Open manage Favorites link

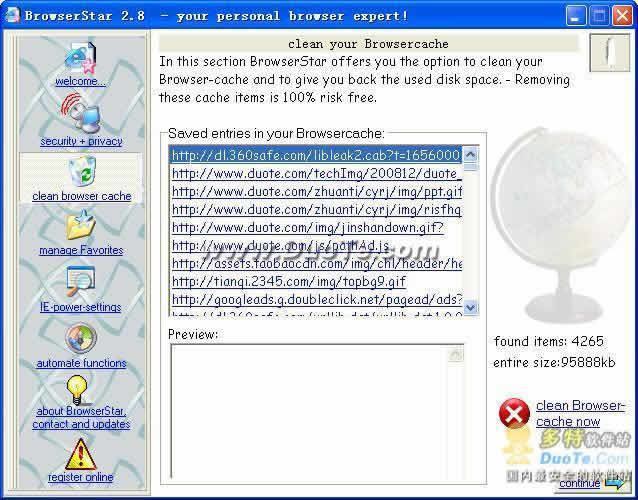point(81,250)
